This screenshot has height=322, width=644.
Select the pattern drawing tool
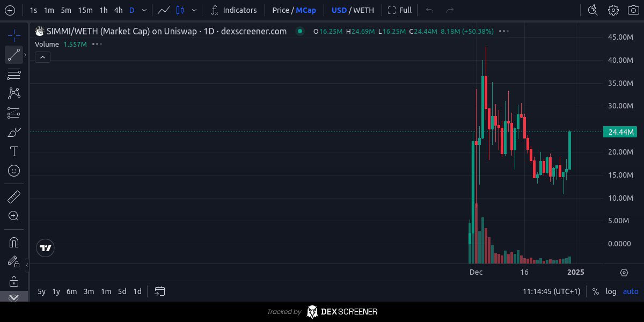[14, 93]
